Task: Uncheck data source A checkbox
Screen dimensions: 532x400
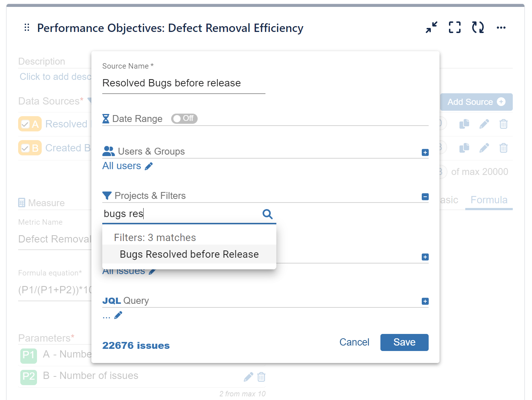Action: pyautogui.click(x=25, y=124)
